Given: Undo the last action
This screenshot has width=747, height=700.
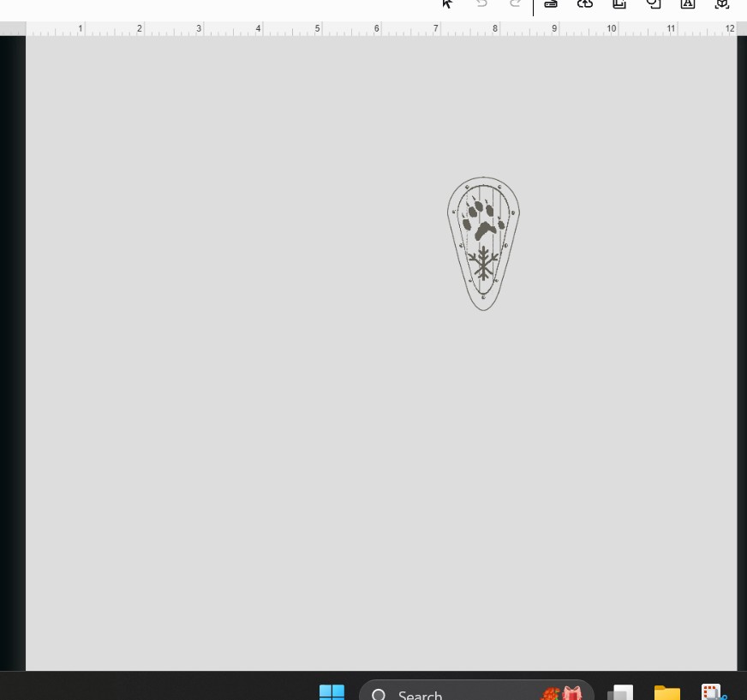Looking at the screenshot, I should tap(481, 4).
